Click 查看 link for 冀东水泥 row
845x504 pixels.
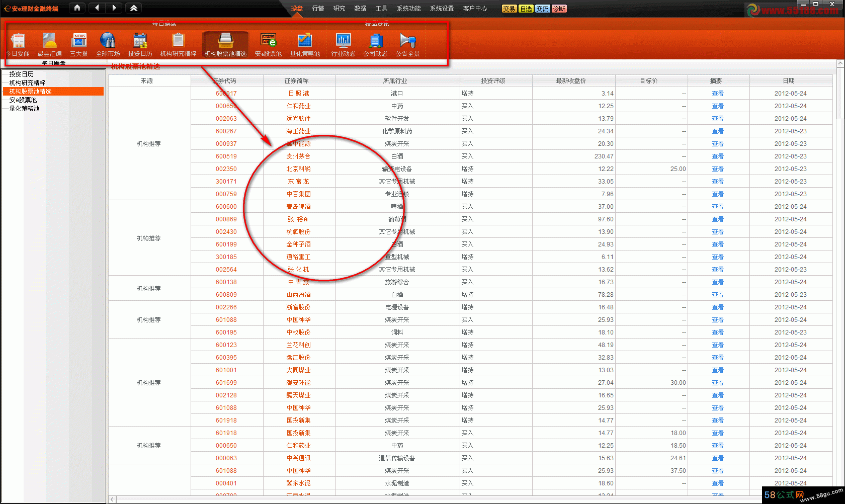click(x=718, y=483)
